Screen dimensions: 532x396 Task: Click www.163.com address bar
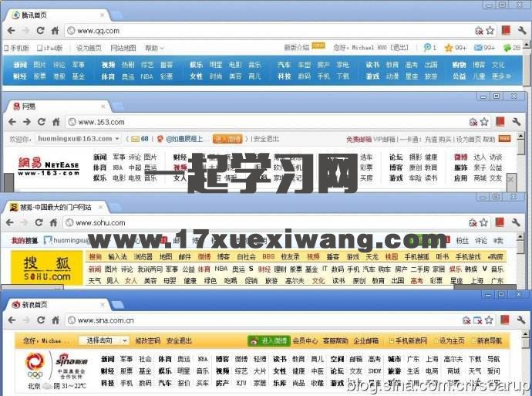coord(266,122)
